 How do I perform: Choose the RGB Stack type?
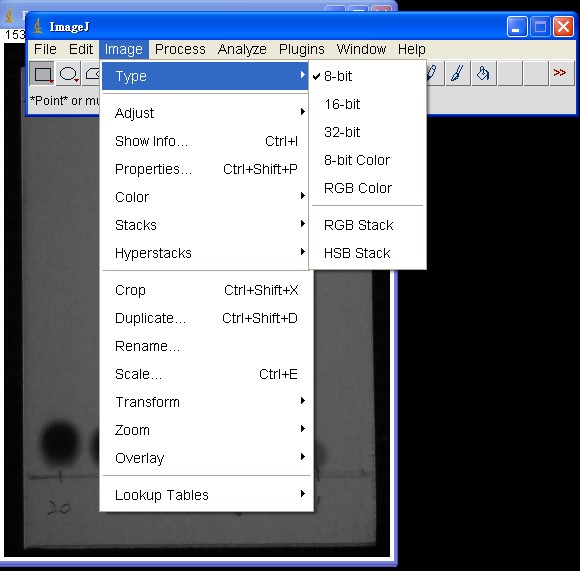pos(367,225)
